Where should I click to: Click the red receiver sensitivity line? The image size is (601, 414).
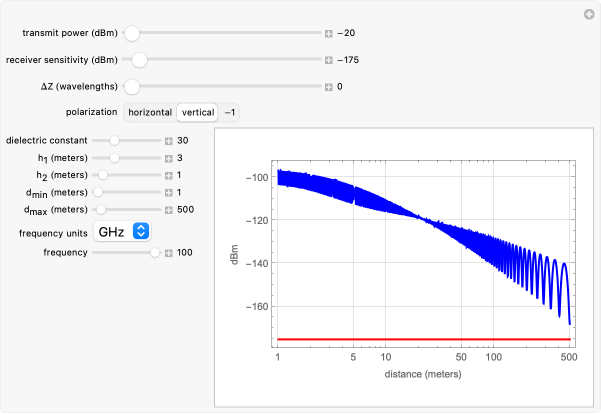(x=420, y=339)
